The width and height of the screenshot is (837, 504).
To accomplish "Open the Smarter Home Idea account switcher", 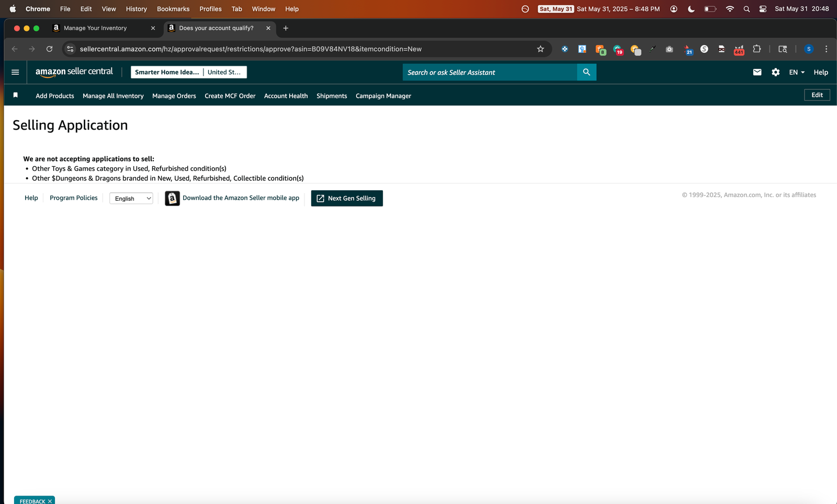I will click(167, 72).
